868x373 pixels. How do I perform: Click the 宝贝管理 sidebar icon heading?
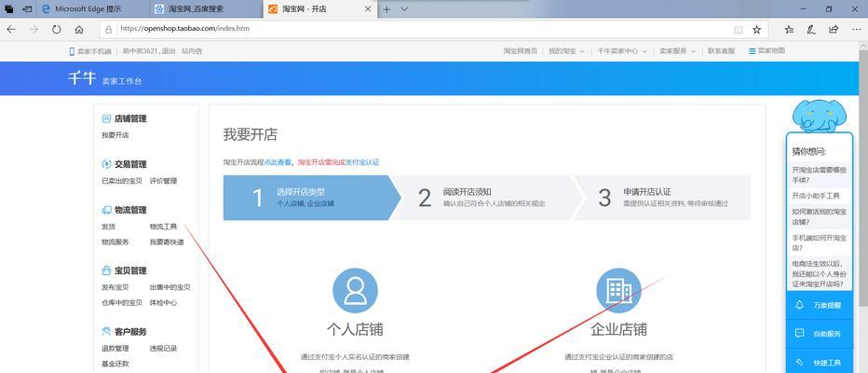coord(124,270)
